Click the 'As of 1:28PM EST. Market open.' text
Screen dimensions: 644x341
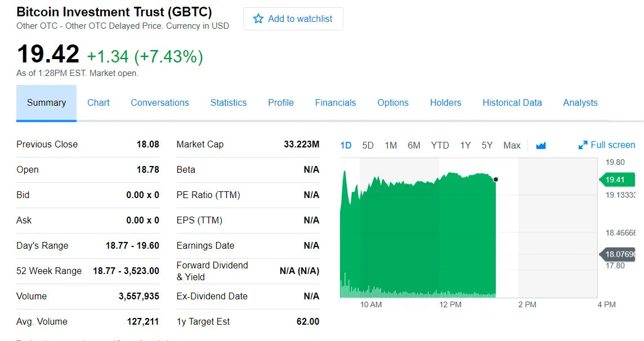[77, 74]
